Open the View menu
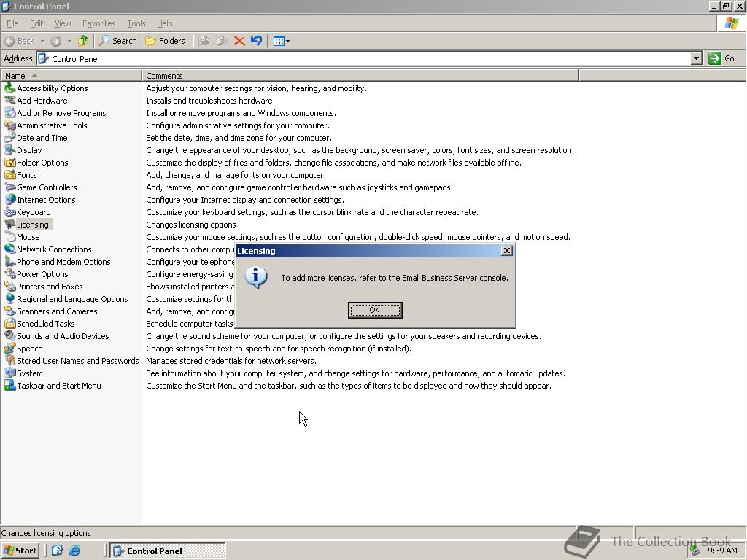The height and width of the screenshot is (560, 747). [x=63, y=23]
